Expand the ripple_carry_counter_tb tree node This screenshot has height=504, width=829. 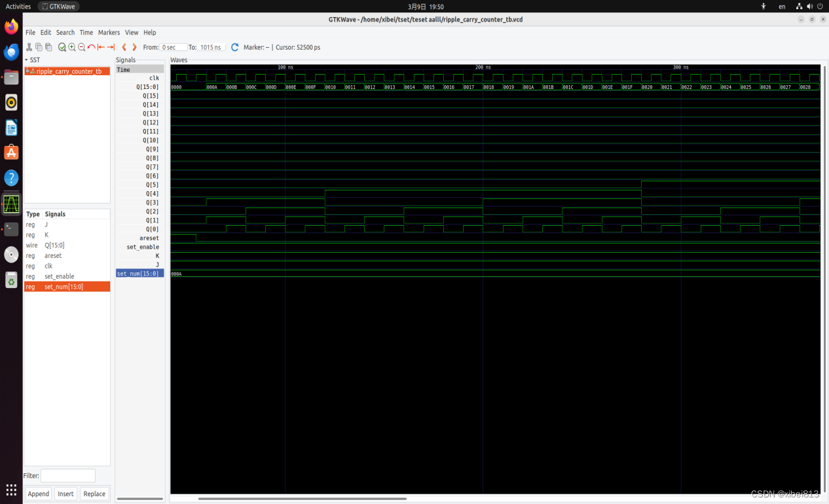click(27, 71)
